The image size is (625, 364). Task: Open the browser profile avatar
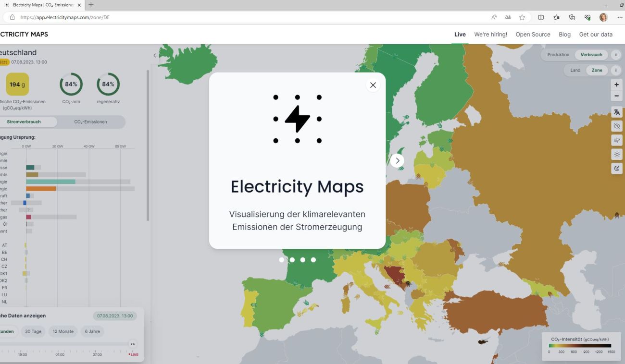(x=603, y=17)
